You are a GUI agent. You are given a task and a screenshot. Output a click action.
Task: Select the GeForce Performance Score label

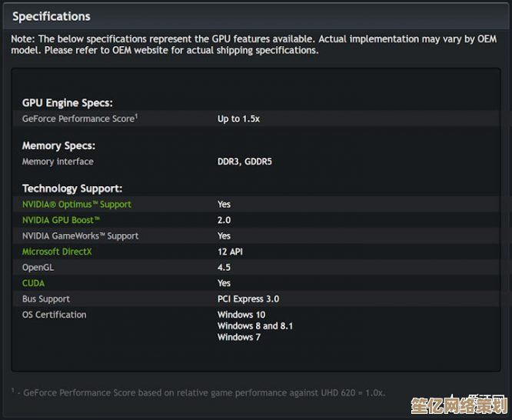point(78,118)
